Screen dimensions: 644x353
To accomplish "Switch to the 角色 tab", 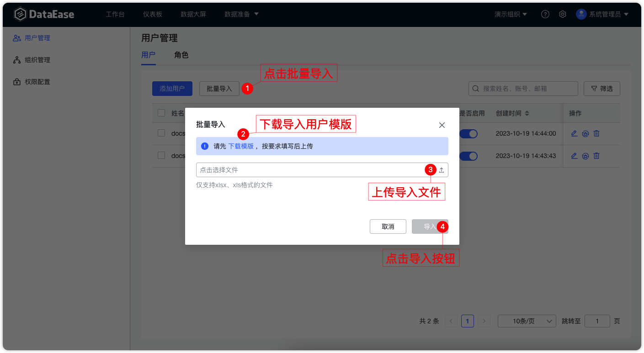I will point(181,55).
